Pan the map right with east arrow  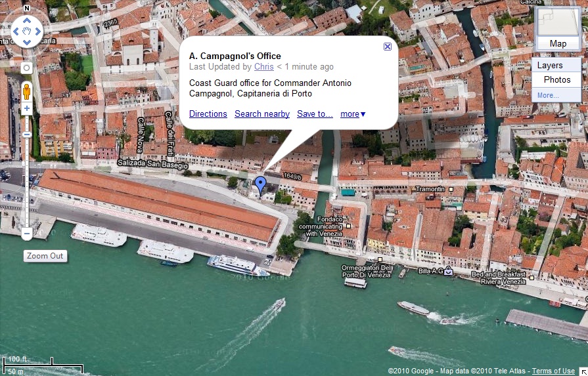(x=38, y=31)
